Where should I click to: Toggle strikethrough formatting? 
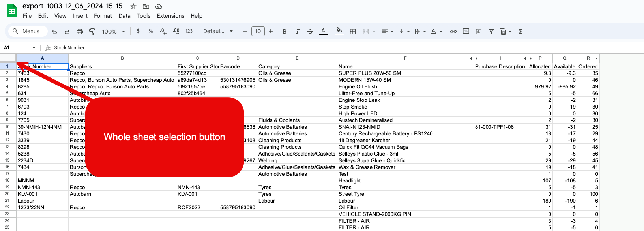[x=310, y=32]
